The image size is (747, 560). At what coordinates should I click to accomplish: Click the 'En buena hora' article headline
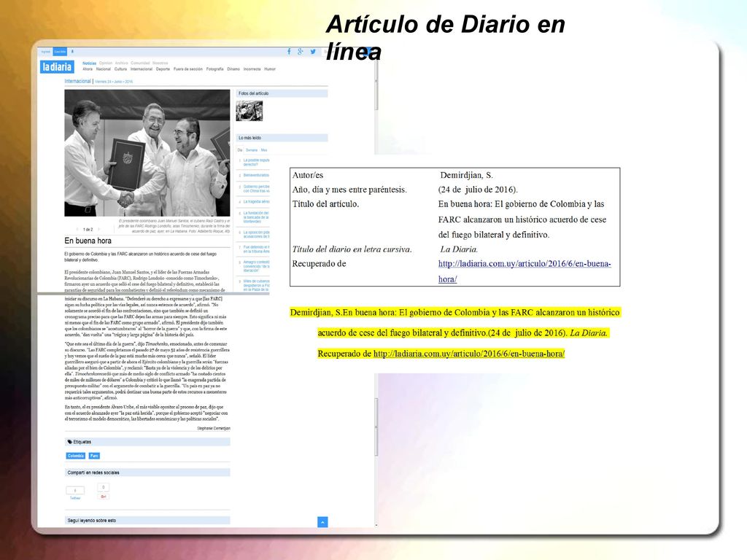point(88,241)
